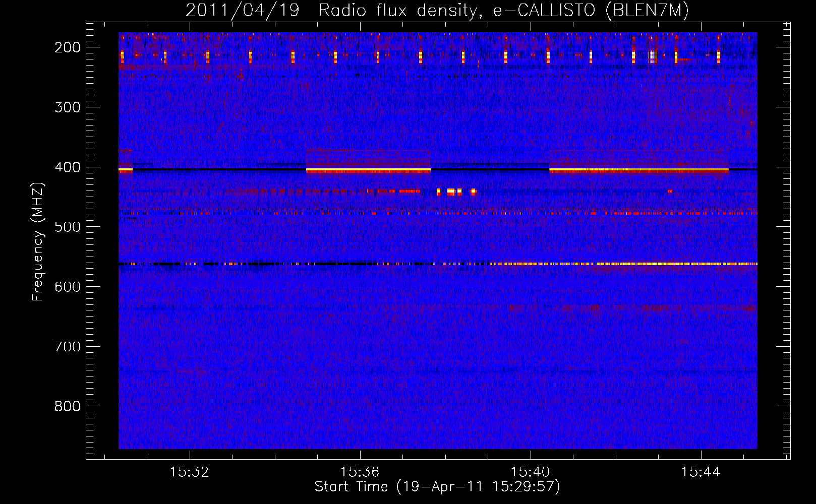The image size is (816, 504).
Task: Click the 15:36 time tick label
Action: [x=360, y=472]
